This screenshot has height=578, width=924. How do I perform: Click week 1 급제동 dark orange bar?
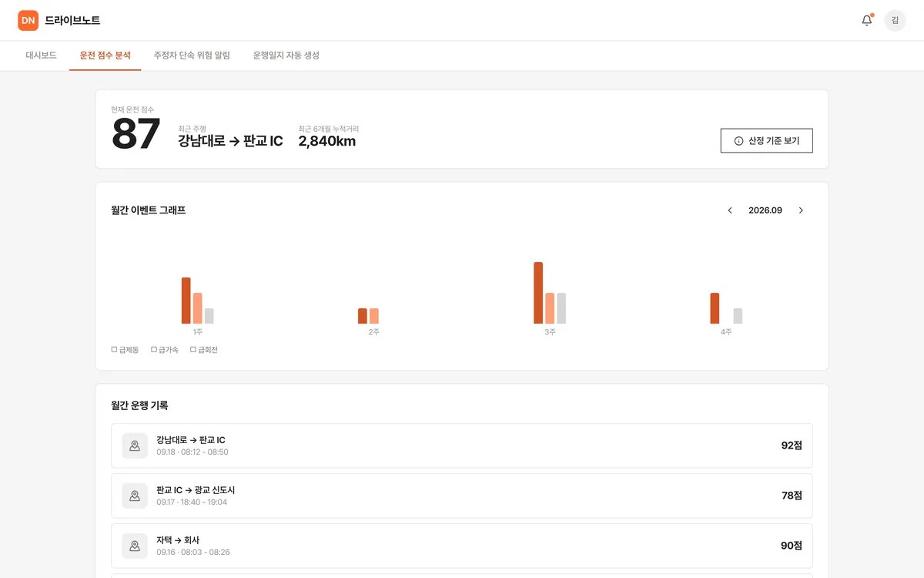coord(186,301)
